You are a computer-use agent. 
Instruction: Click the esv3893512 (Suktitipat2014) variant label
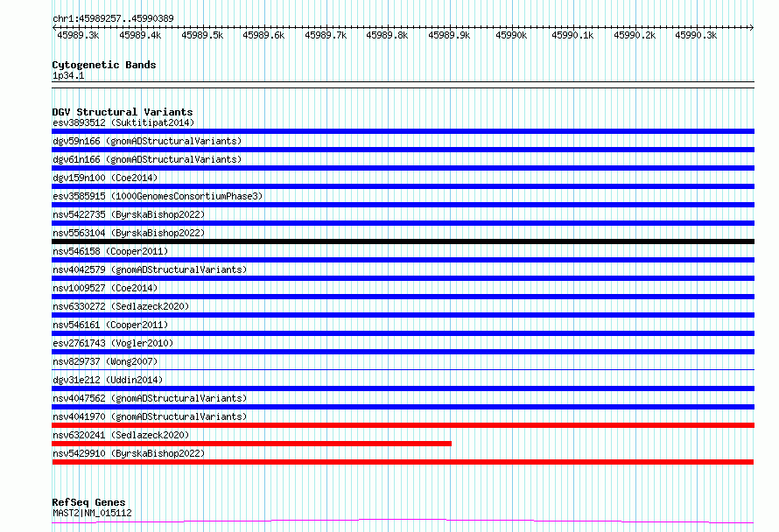pos(123,122)
